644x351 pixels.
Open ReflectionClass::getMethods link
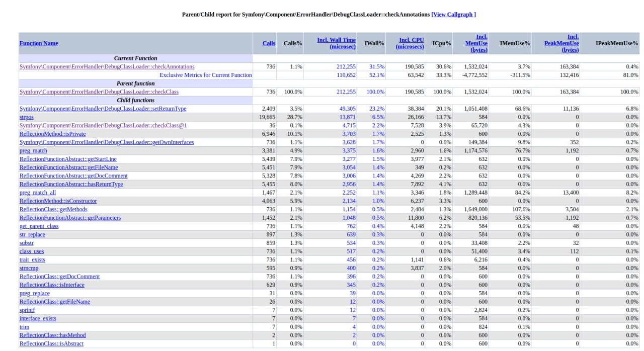pos(53,209)
